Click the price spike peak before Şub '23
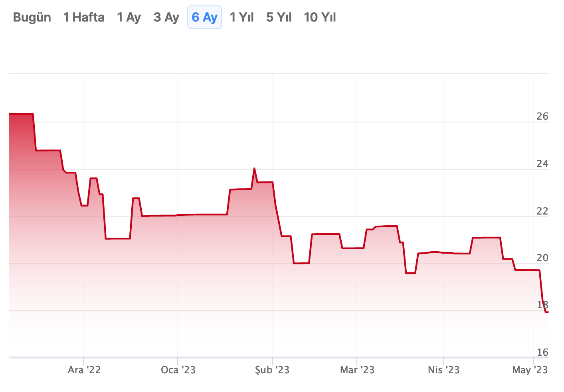The height and width of the screenshot is (392, 564). pyautogui.click(x=254, y=169)
